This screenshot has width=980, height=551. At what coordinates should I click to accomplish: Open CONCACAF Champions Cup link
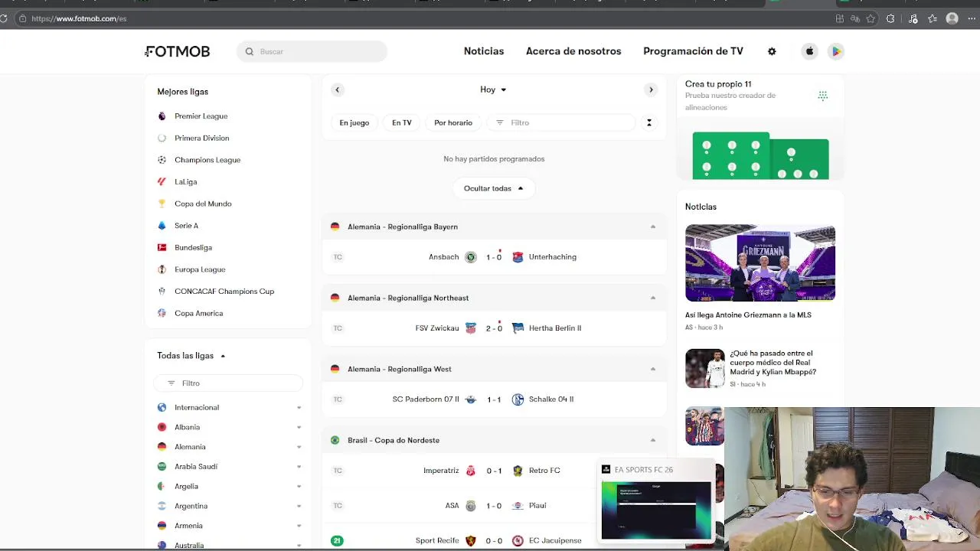(x=224, y=292)
